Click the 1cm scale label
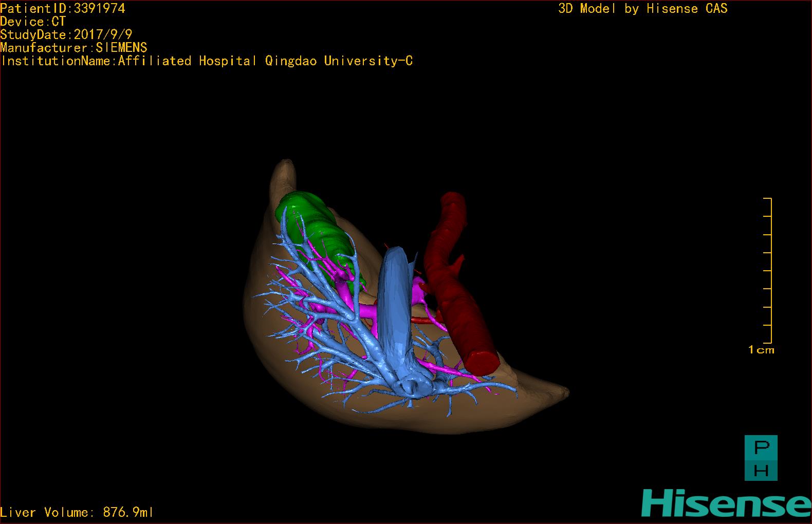Image resolution: width=812 pixels, height=524 pixels. pos(761,350)
